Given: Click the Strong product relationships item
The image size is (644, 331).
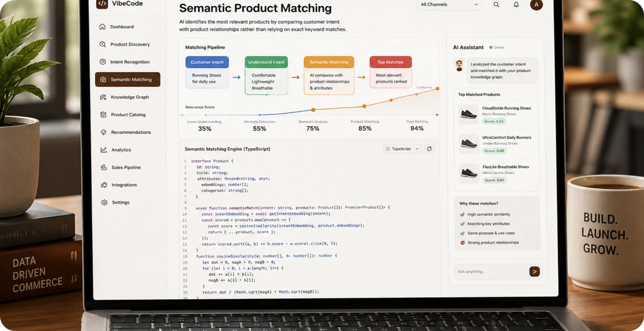Looking at the screenshot, I should coord(490,243).
